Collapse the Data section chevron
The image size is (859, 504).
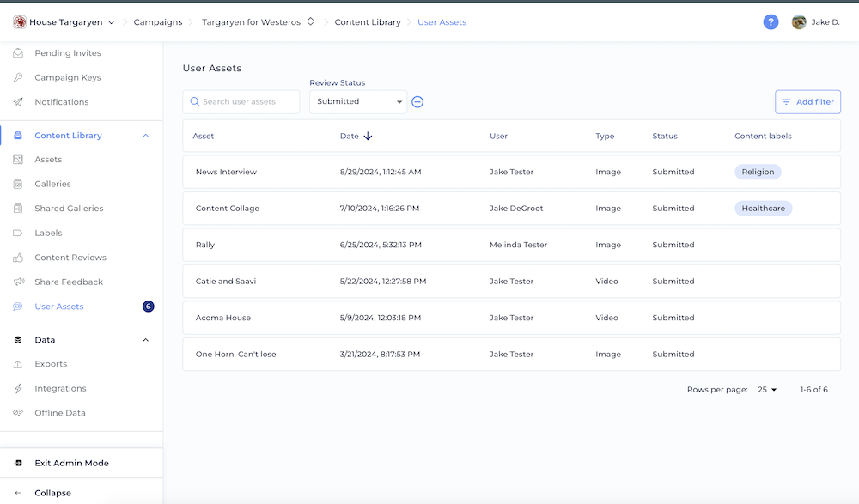coord(146,340)
